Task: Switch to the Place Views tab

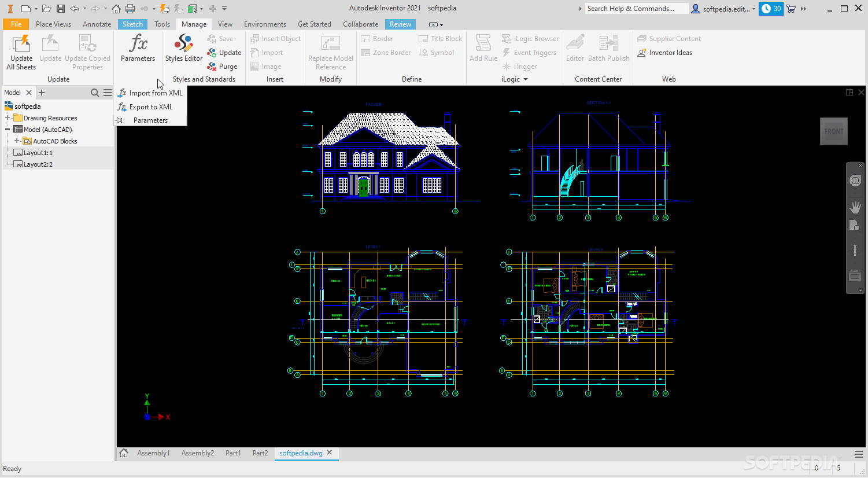Action: pos(53,24)
